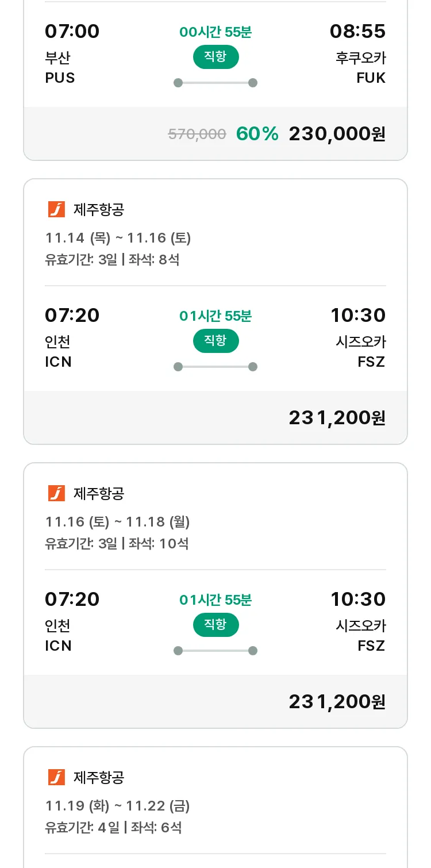The width and height of the screenshot is (431, 868).
Task: Click the 07:00 부산 PUS departure info
Action: [x=72, y=54]
